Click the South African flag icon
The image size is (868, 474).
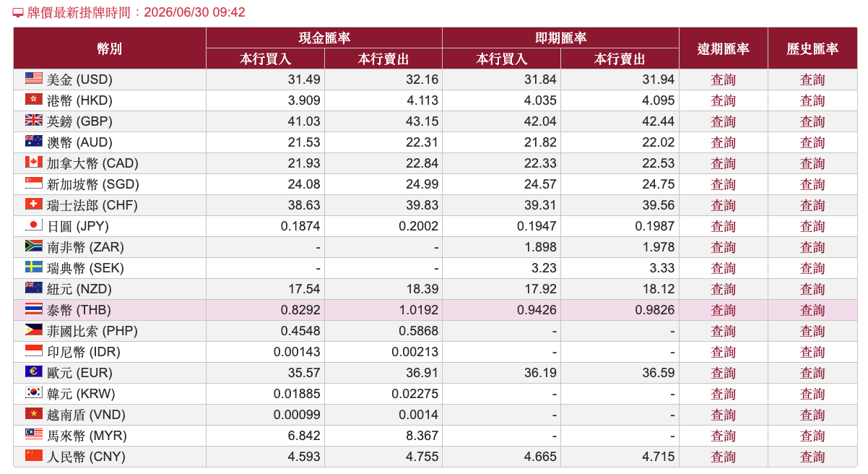(34, 246)
